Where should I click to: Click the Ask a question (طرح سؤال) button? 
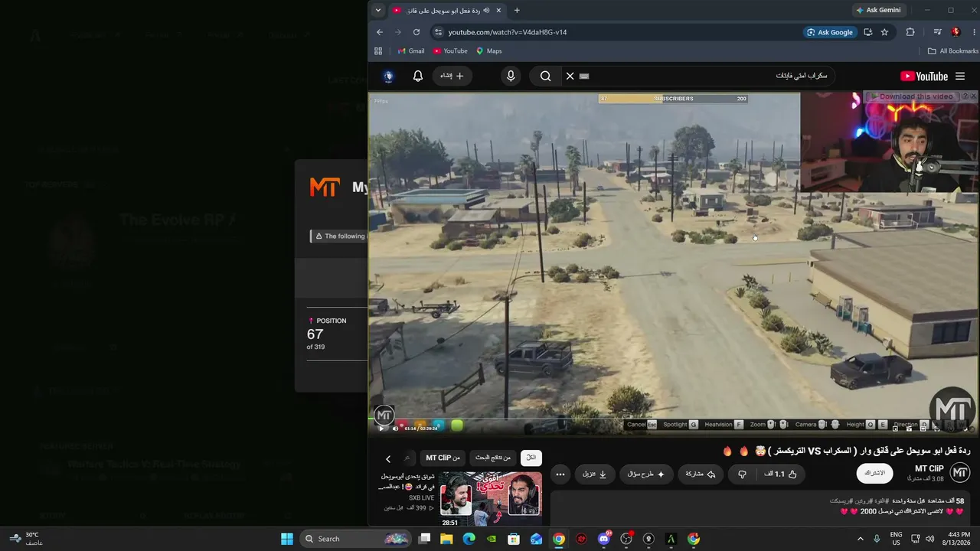click(x=646, y=474)
